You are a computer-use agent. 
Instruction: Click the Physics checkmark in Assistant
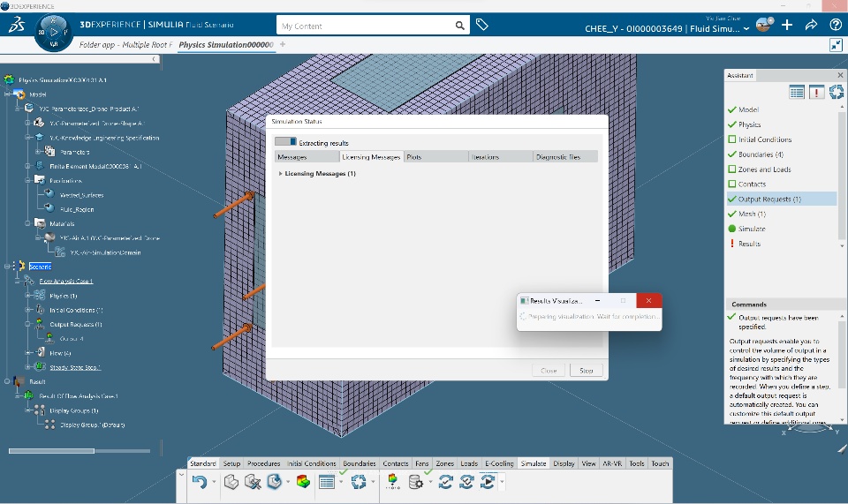[x=732, y=124]
